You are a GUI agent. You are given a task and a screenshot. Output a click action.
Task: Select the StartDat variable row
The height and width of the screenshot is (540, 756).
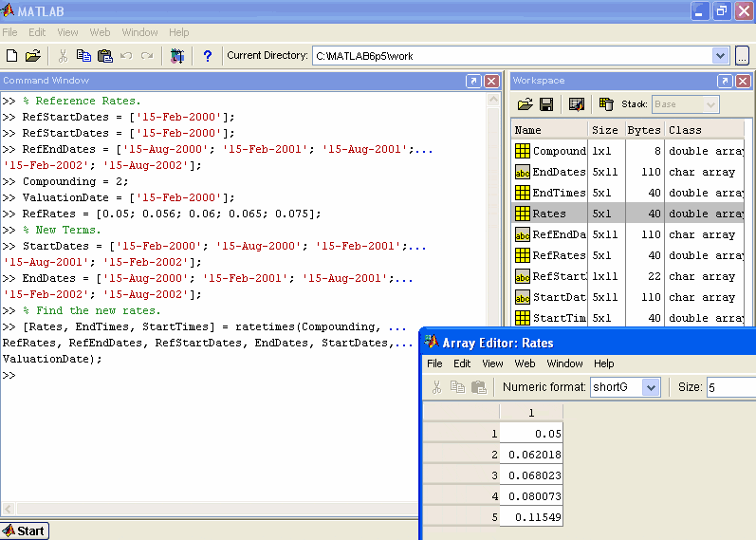(x=628, y=297)
